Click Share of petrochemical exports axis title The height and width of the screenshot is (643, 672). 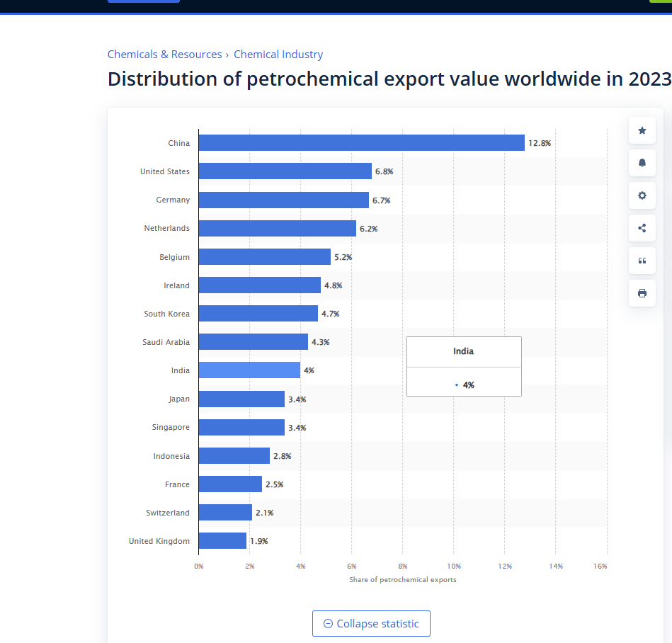[402, 579]
